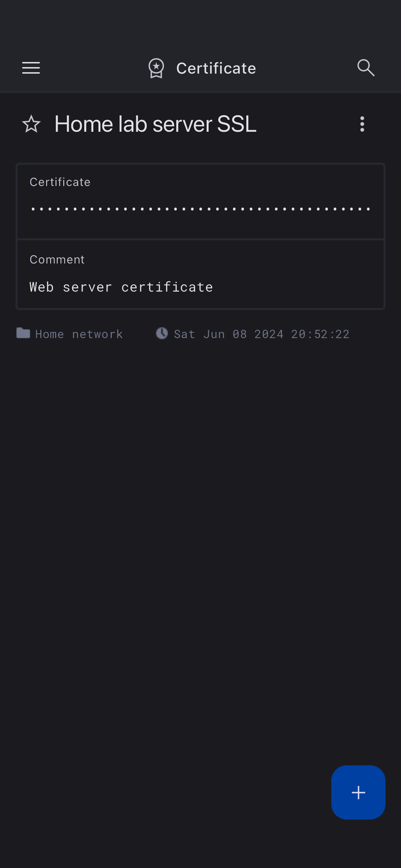
Task: Click the "Comment" field label
Action: [57, 259]
